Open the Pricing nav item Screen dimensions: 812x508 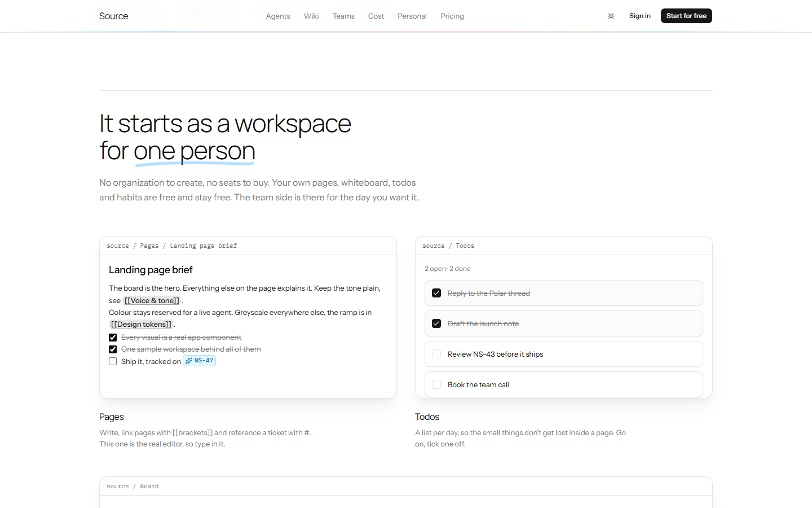point(452,16)
